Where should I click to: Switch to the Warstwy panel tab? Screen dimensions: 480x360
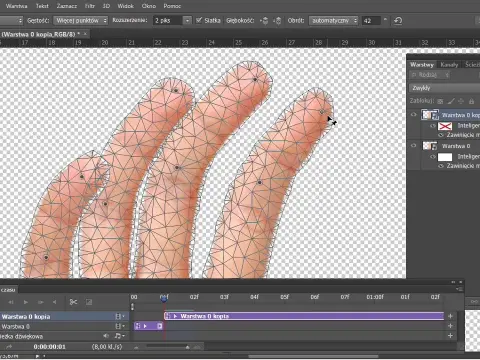pyautogui.click(x=422, y=65)
